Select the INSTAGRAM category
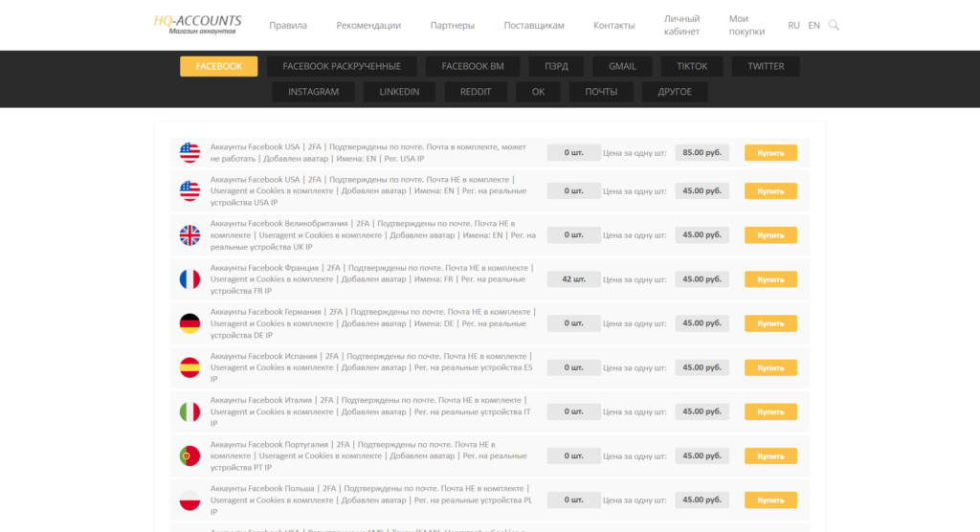 pos(313,92)
